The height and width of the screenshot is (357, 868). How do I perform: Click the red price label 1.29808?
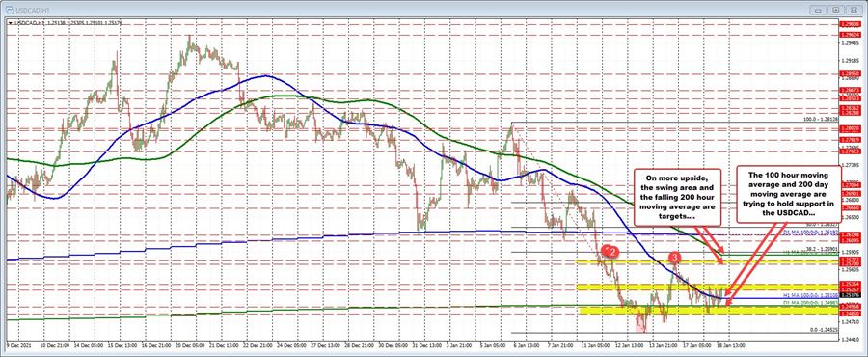852,24
